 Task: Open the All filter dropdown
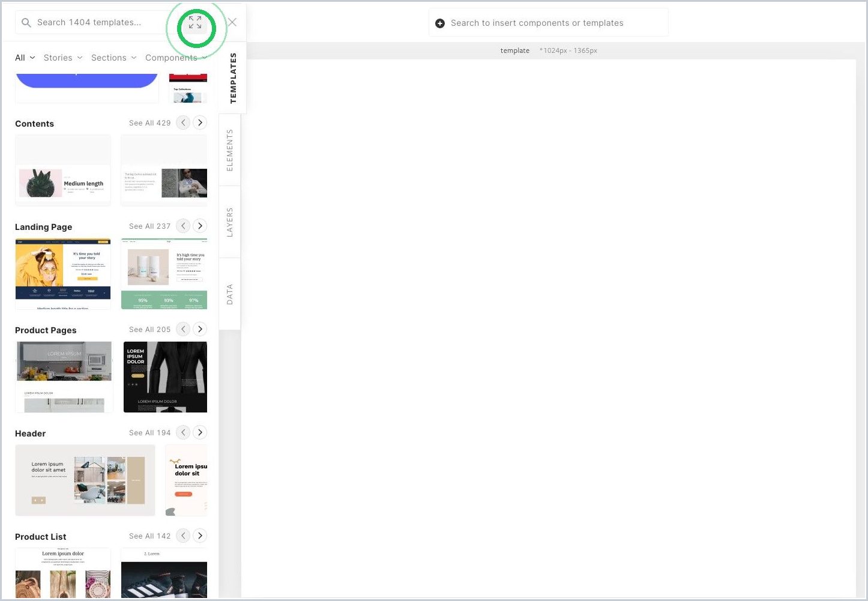click(25, 58)
